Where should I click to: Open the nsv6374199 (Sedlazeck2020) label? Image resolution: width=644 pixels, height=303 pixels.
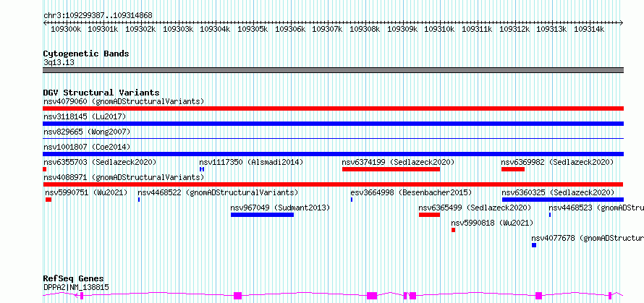[x=398, y=163]
